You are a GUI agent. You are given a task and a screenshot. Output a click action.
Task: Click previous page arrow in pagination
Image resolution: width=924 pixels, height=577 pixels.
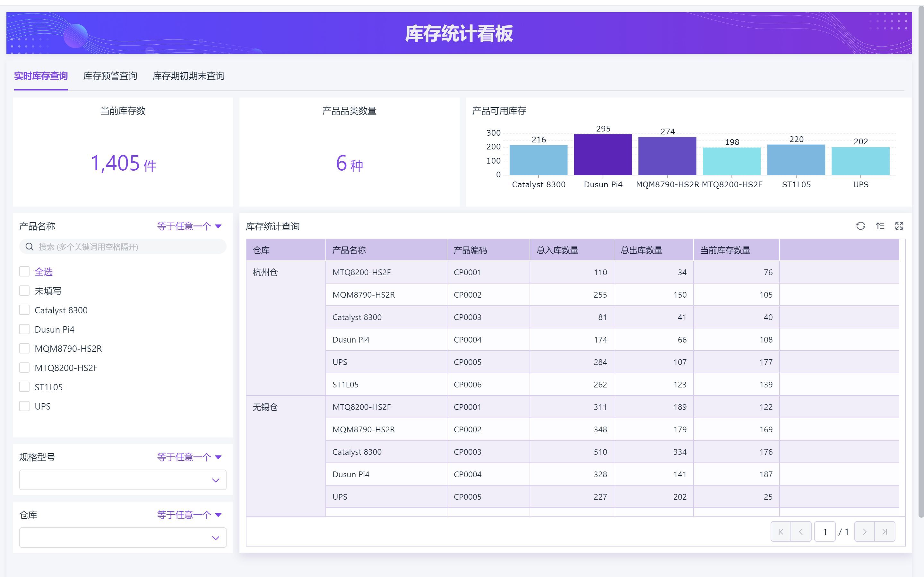pos(801,531)
